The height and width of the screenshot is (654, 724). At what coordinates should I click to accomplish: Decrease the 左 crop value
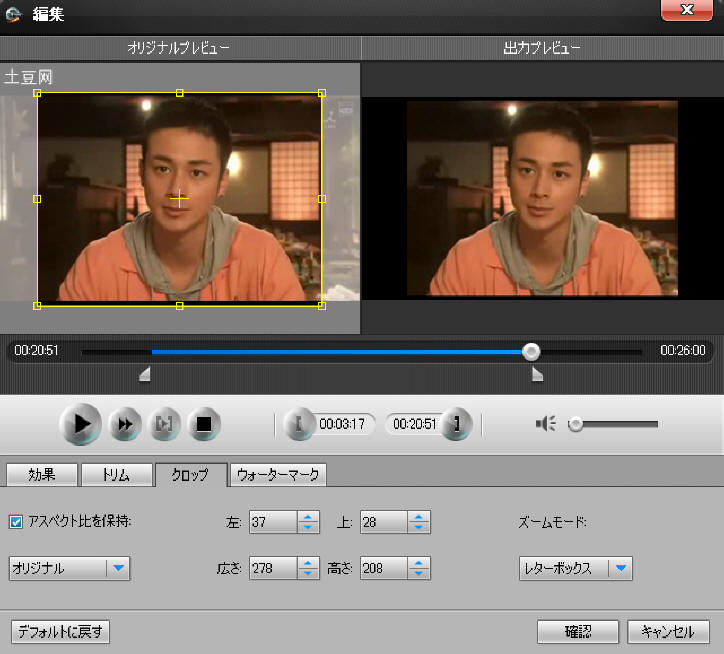(x=308, y=527)
